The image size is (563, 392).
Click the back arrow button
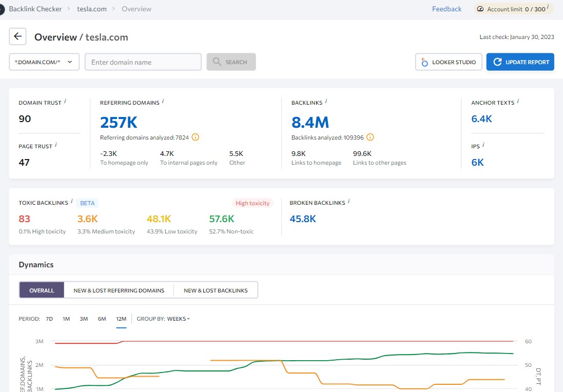coord(18,36)
